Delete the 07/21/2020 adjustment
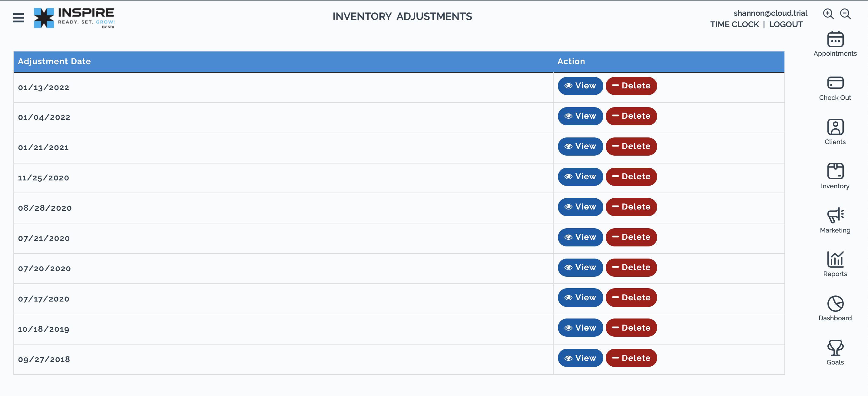This screenshot has height=396, width=868. tap(631, 237)
